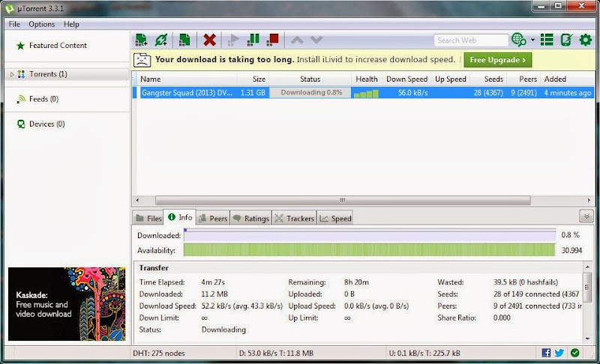Switch to the Files tab
600x364 pixels.
[148, 218]
